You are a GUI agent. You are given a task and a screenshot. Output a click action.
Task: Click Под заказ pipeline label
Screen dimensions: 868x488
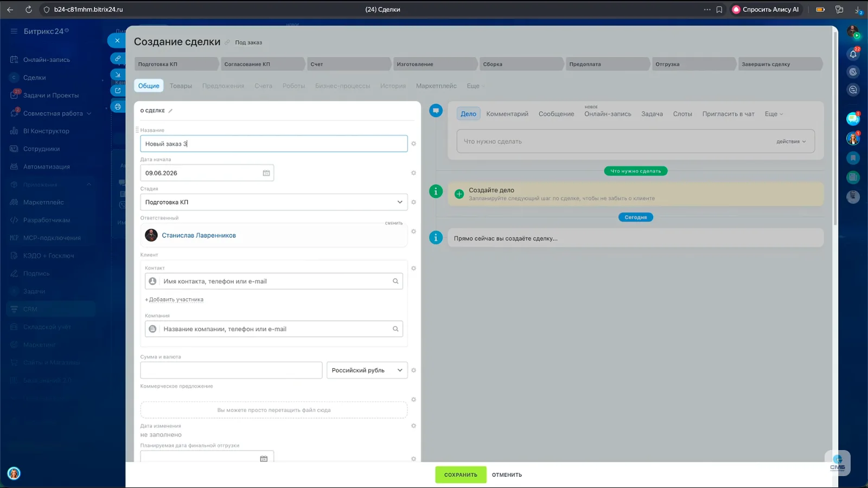pyautogui.click(x=248, y=42)
